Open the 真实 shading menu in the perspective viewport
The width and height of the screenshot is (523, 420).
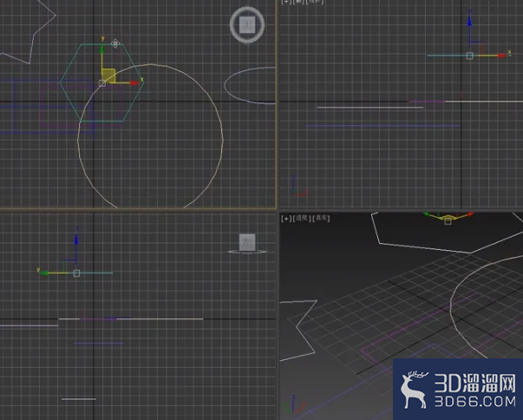pyautogui.click(x=321, y=218)
